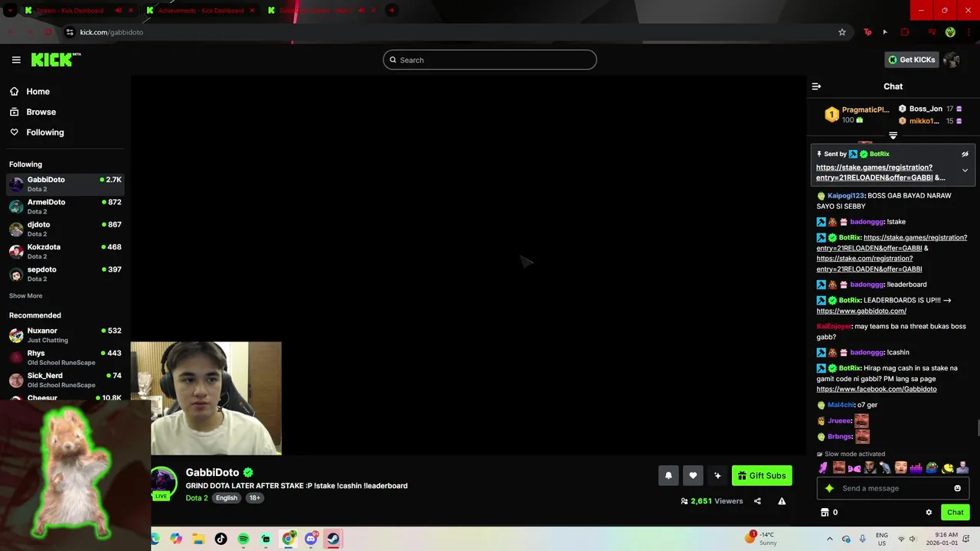
Task: Open Dota 2 category link
Action: [197, 497]
